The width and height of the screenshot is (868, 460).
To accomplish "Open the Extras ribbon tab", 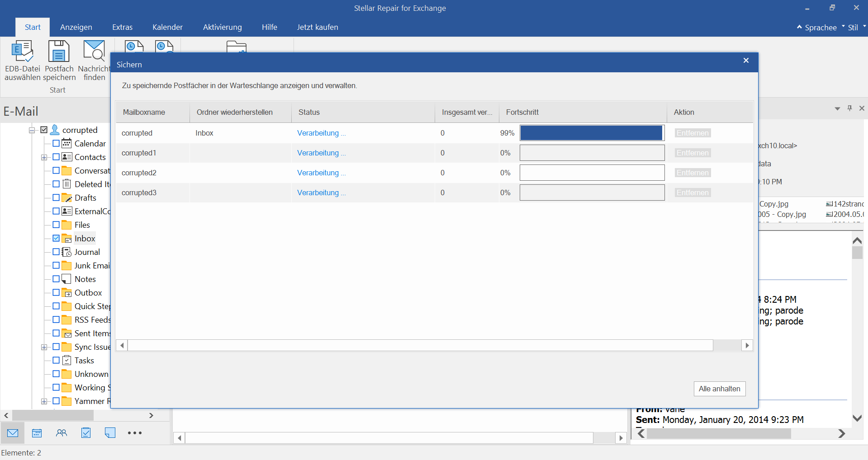I will (x=122, y=27).
